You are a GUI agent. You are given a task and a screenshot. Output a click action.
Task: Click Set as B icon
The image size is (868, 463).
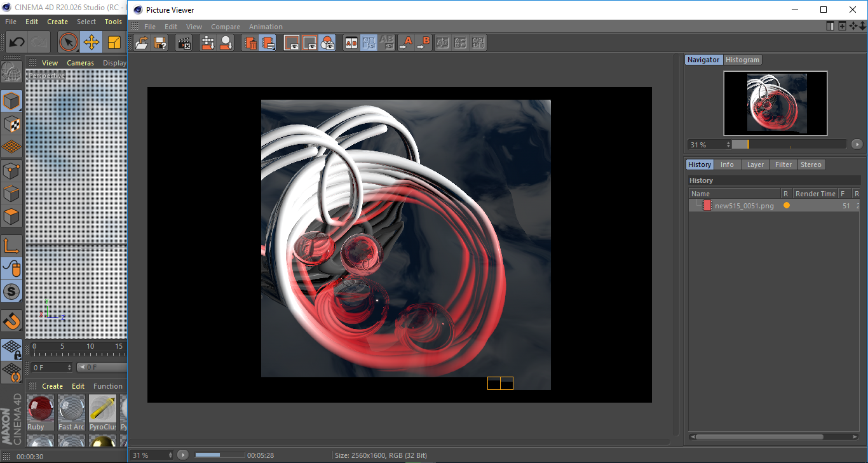[423, 43]
